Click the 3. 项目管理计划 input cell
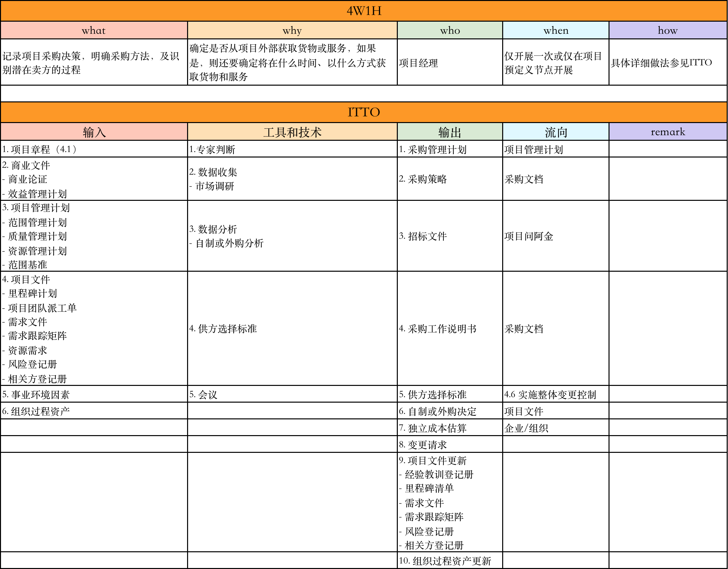This screenshot has width=728, height=569. click(x=94, y=236)
